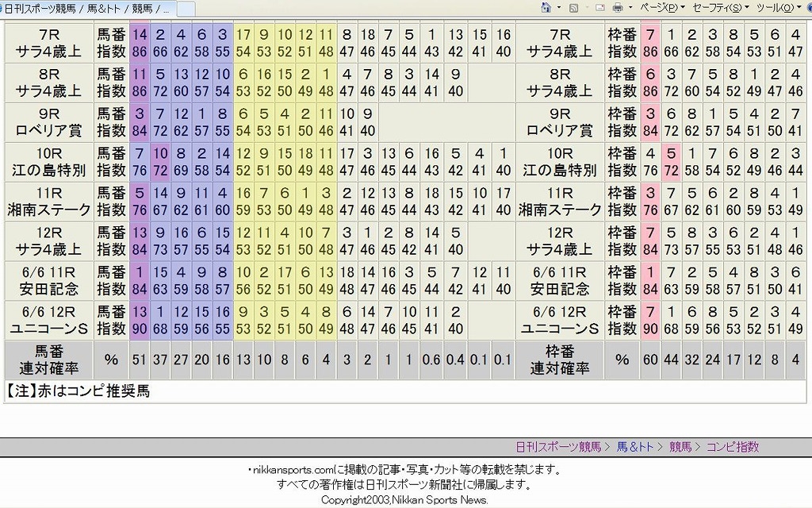
Task: Click the RSS feeds icon
Action: pos(573,7)
